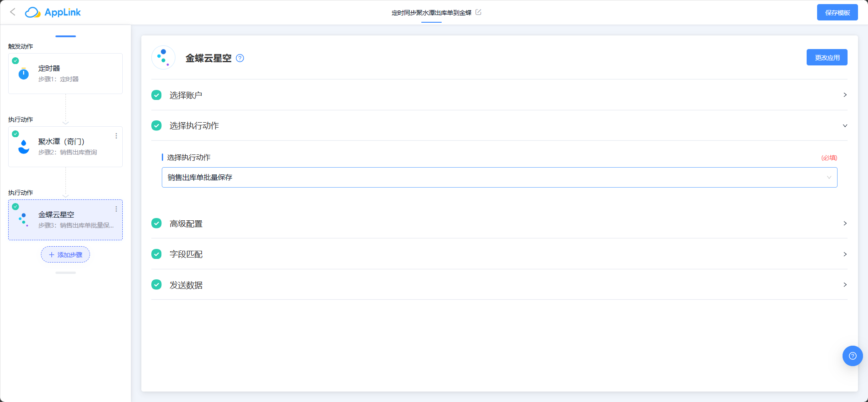The height and width of the screenshot is (402, 868).
Task: Expand the 高级配置 section
Action: click(499, 223)
